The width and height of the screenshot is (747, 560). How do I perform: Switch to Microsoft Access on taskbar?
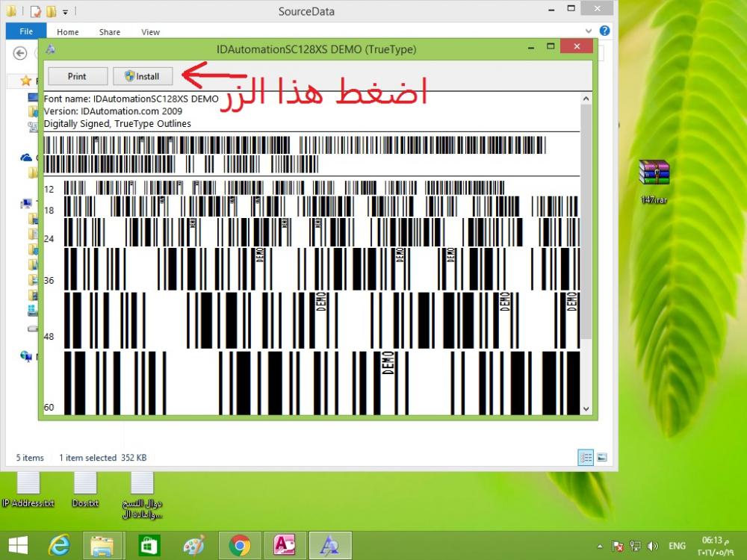(285, 545)
